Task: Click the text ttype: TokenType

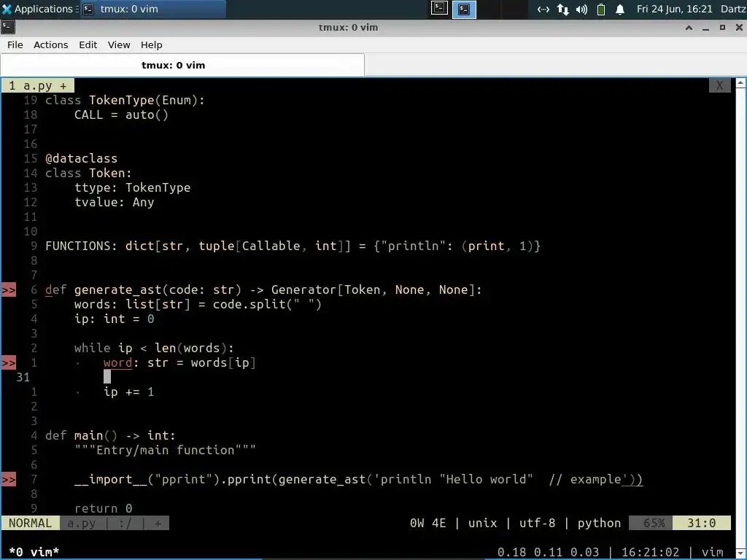Action: 133,187
